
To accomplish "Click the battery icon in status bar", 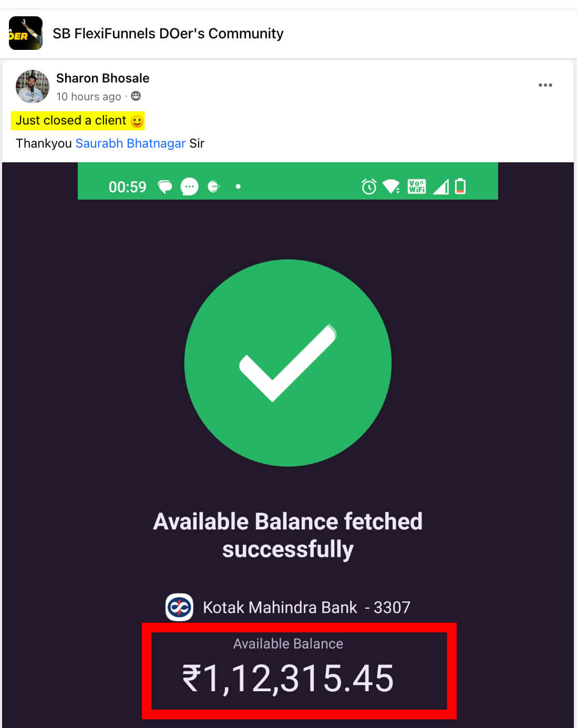I will pos(460,186).
